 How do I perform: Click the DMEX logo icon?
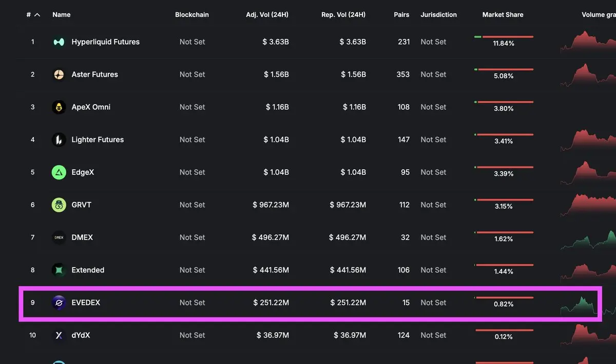pyautogui.click(x=59, y=237)
